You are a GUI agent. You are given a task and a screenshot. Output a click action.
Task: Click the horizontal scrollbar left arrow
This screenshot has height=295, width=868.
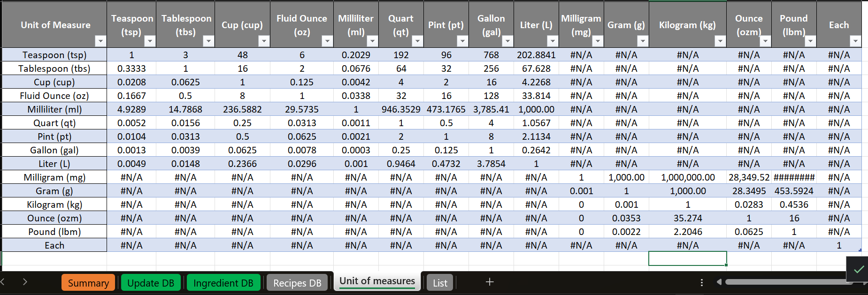[719, 282]
